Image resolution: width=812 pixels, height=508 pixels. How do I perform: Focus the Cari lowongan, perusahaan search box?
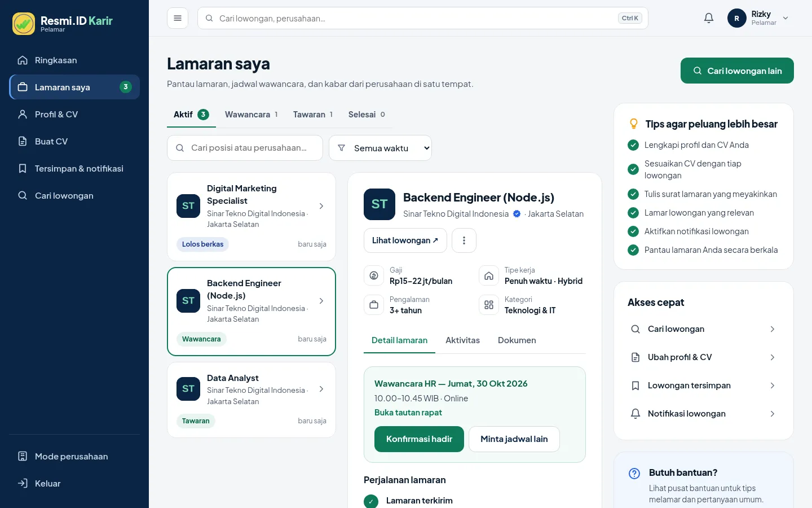[x=423, y=18]
